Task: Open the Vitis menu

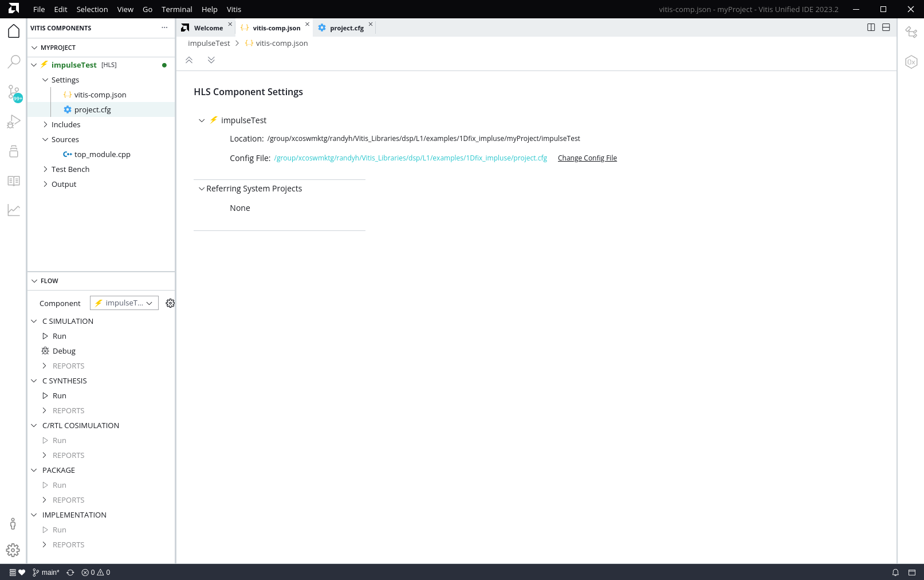Action: 234,9
